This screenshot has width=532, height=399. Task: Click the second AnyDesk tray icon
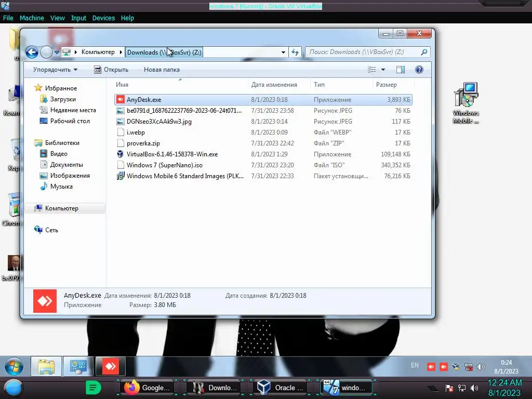[x=444, y=367]
